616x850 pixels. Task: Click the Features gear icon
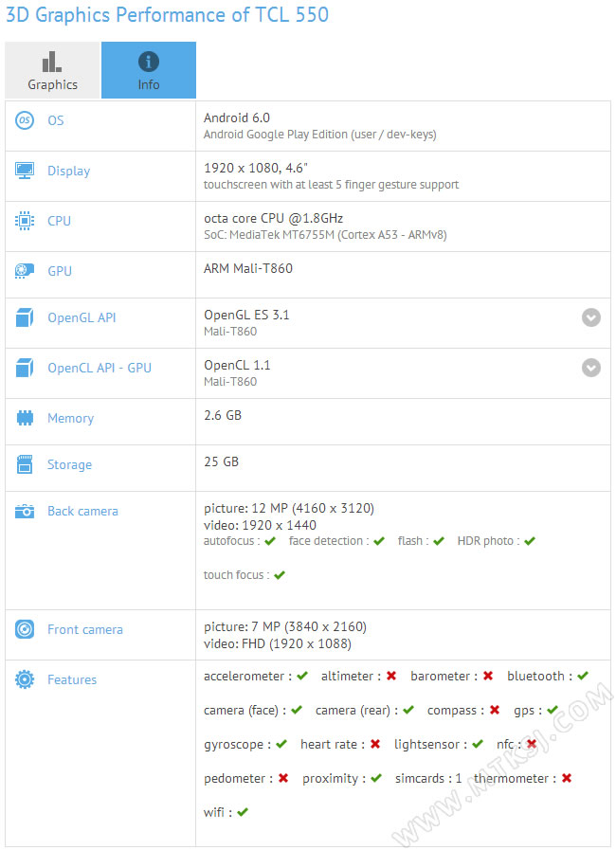tap(25, 679)
